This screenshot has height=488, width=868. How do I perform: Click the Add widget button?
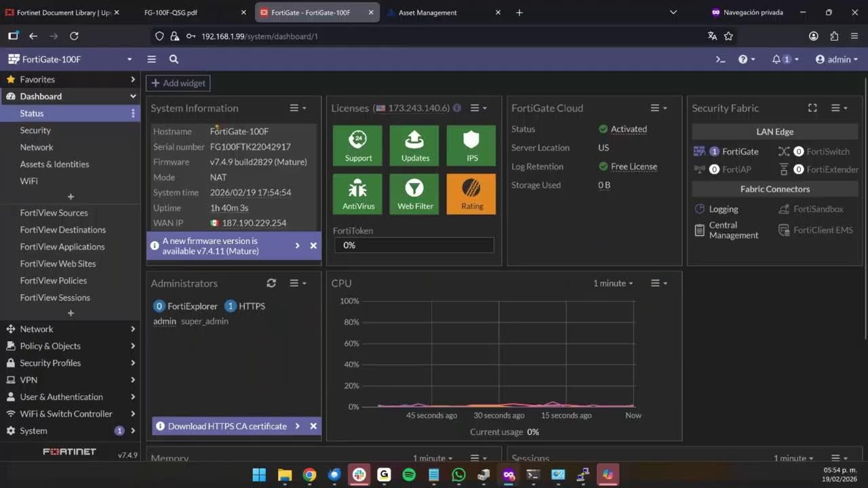(x=178, y=83)
